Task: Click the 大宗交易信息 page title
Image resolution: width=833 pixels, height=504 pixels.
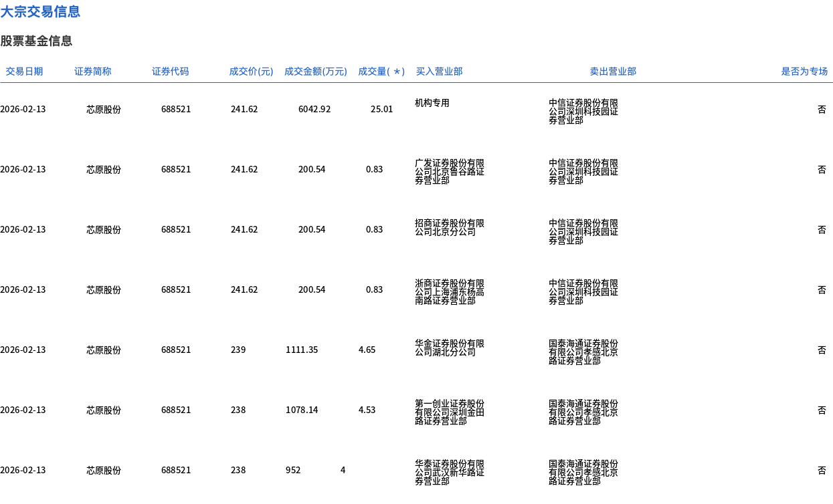Action: pyautogui.click(x=40, y=11)
